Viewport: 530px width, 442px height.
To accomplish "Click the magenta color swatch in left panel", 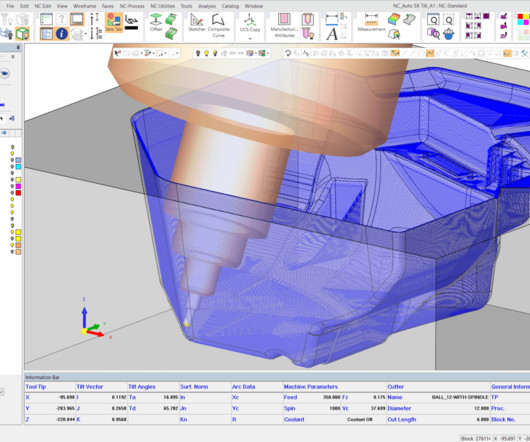I will 18,186.
